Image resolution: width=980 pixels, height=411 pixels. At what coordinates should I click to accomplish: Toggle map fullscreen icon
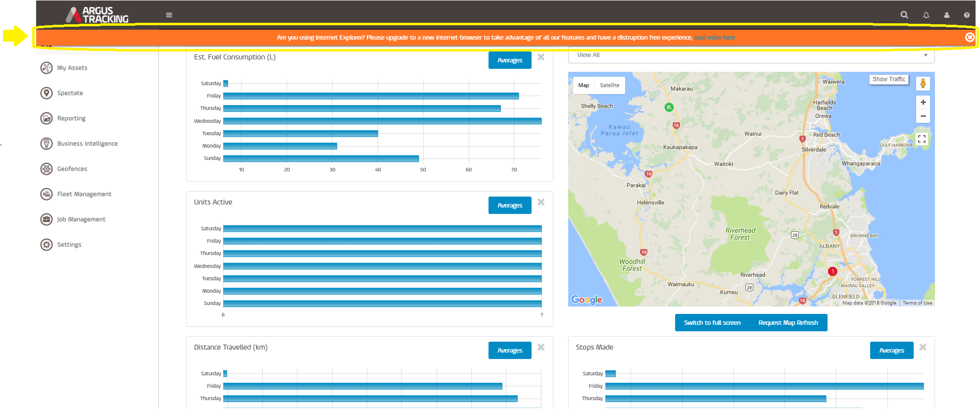coord(922,139)
